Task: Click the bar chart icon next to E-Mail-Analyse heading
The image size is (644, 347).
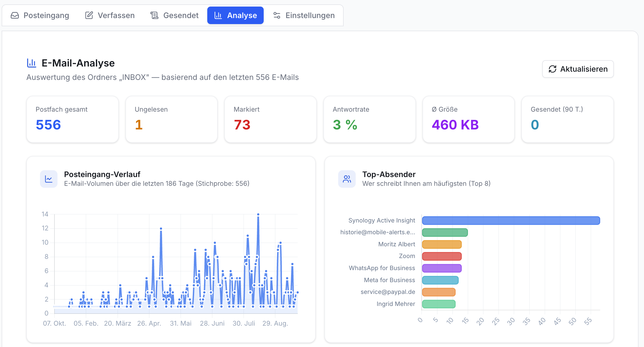Action: (31, 63)
